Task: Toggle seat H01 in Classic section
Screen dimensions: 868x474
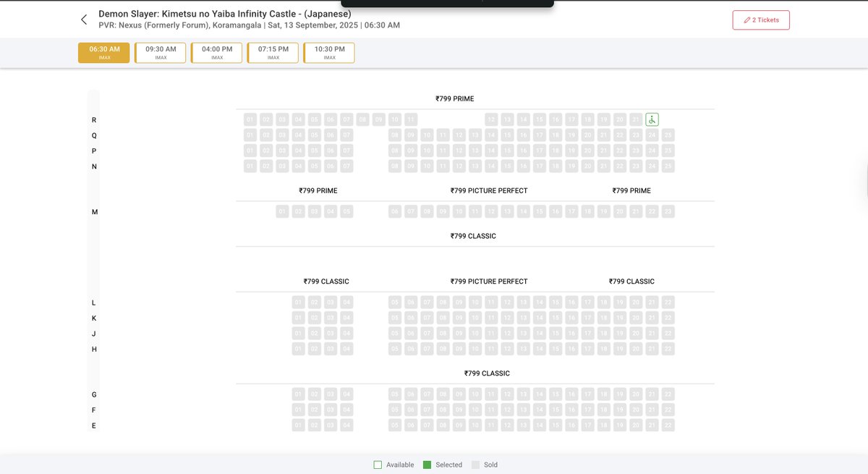Action: [298, 348]
